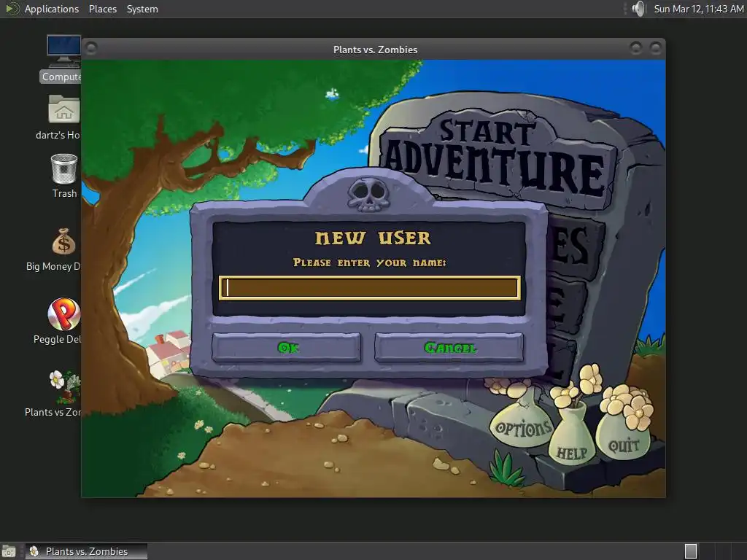Open the System menu
747x560 pixels.
tap(142, 9)
